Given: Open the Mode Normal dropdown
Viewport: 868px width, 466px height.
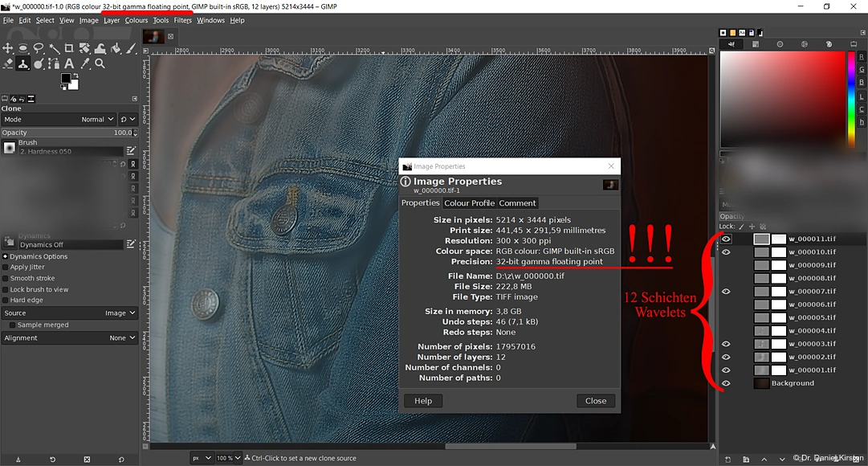Looking at the screenshot, I should click(58, 119).
